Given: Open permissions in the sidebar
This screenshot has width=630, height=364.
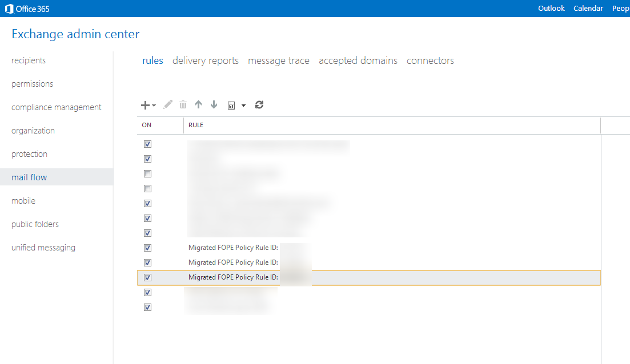Looking at the screenshot, I should (x=32, y=84).
